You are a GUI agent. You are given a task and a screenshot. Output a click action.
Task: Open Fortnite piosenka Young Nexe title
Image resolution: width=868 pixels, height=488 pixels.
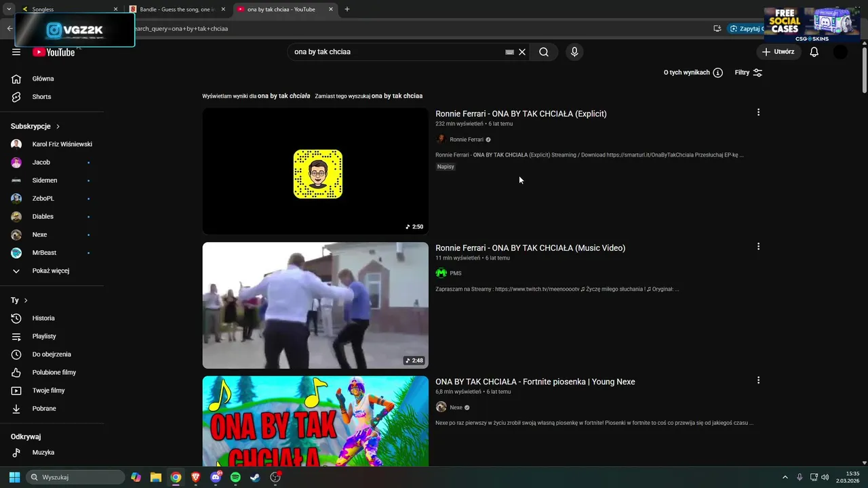click(535, 382)
